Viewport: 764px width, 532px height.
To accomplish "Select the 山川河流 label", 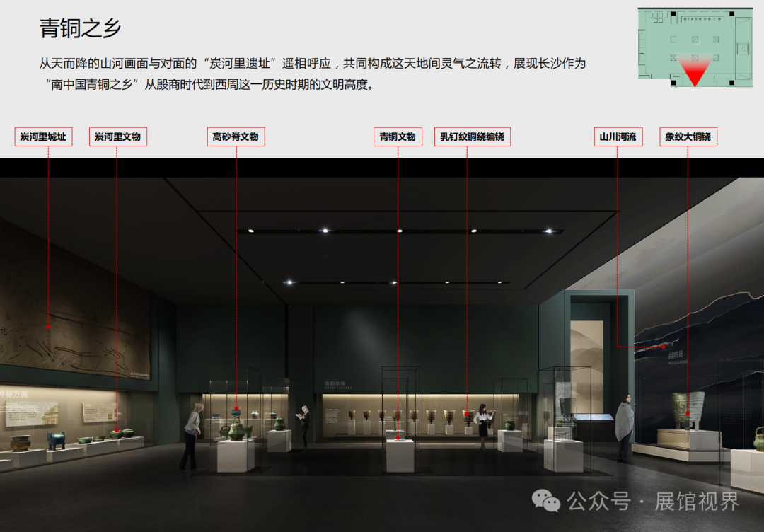I will (x=618, y=137).
